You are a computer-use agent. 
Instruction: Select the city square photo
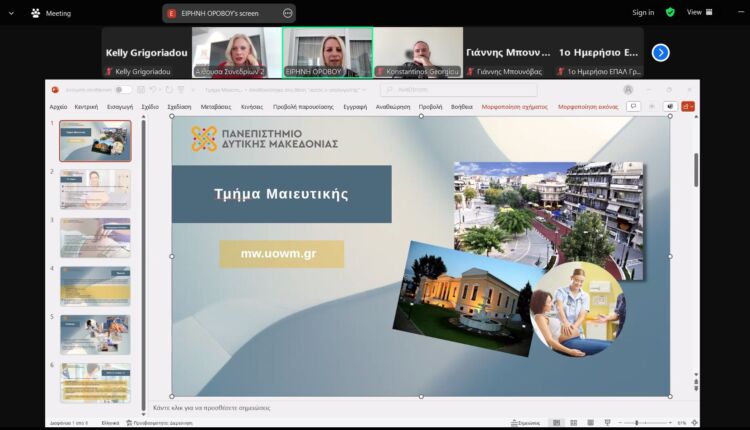548,220
